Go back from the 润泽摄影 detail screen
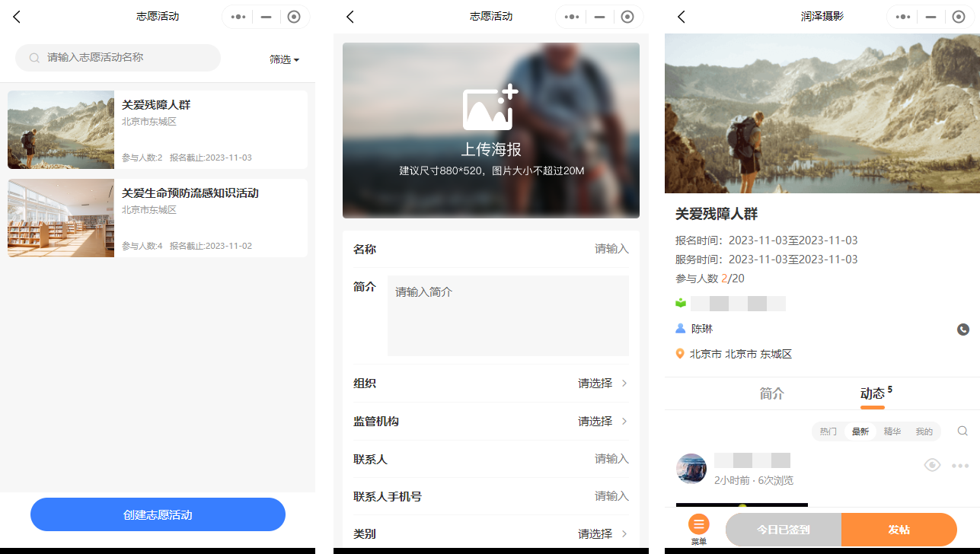 (x=682, y=17)
